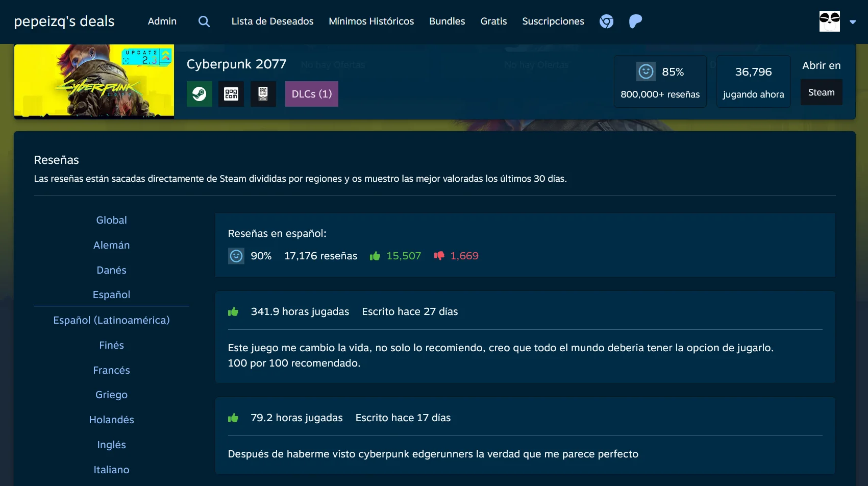The width and height of the screenshot is (868, 486).
Task: Go to the Gratis section
Action: (493, 21)
